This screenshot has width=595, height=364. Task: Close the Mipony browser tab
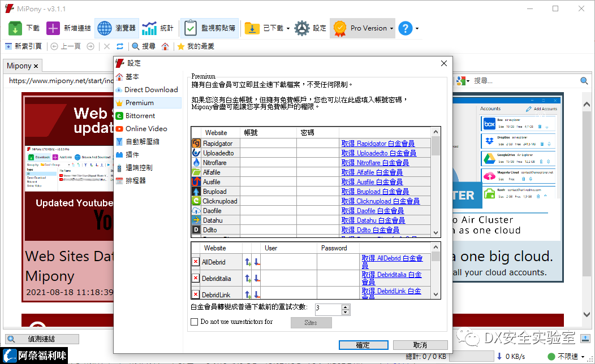tap(36, 66)
